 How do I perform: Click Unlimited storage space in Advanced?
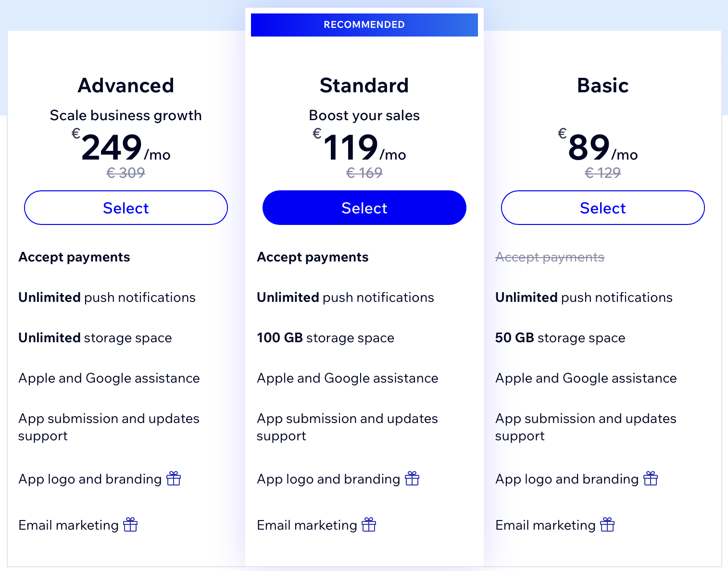point(95,338)
